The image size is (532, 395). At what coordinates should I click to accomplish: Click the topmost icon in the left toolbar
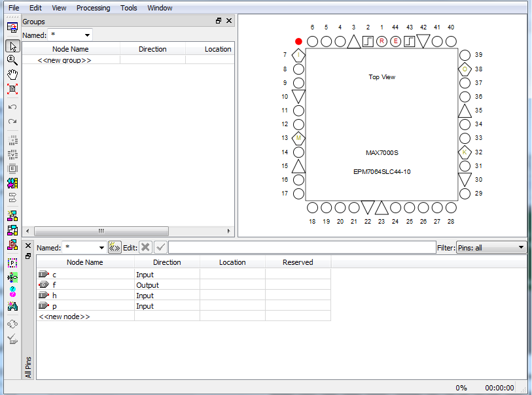(x=12, y=27)
